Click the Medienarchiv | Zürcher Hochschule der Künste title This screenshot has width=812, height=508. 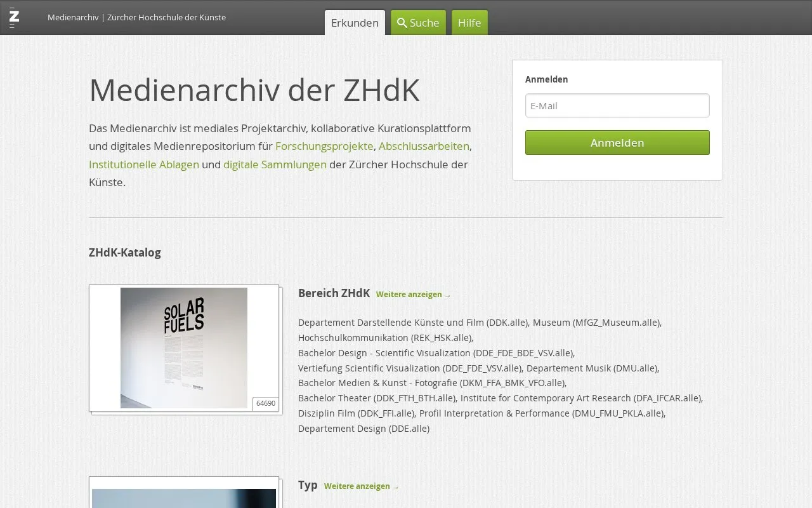(136, 17)
